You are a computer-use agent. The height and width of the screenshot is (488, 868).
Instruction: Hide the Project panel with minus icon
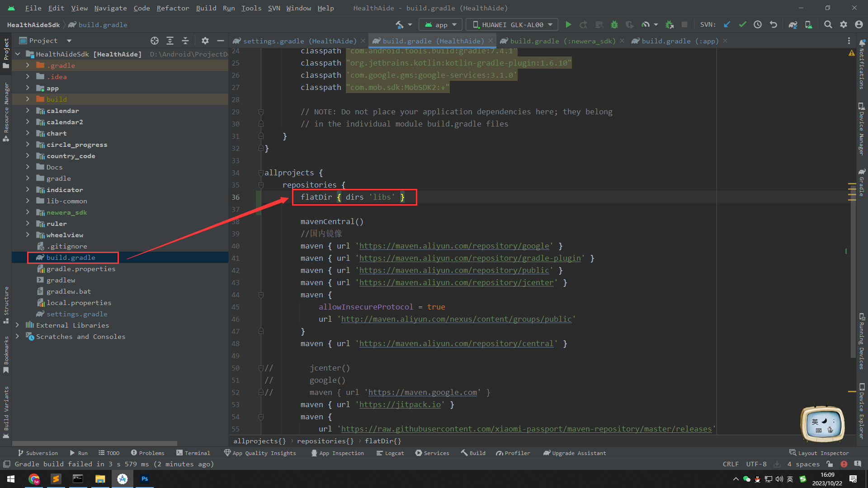[221, 41]
